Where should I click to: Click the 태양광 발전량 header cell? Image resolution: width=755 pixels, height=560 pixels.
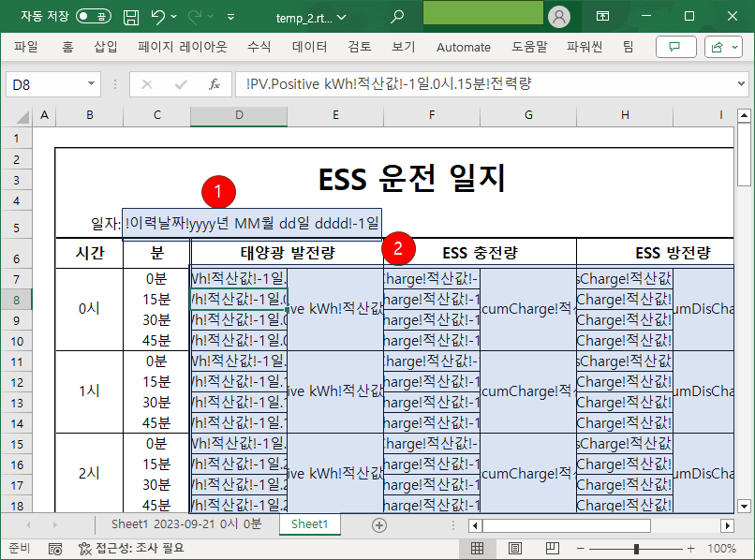coord(288,253)
